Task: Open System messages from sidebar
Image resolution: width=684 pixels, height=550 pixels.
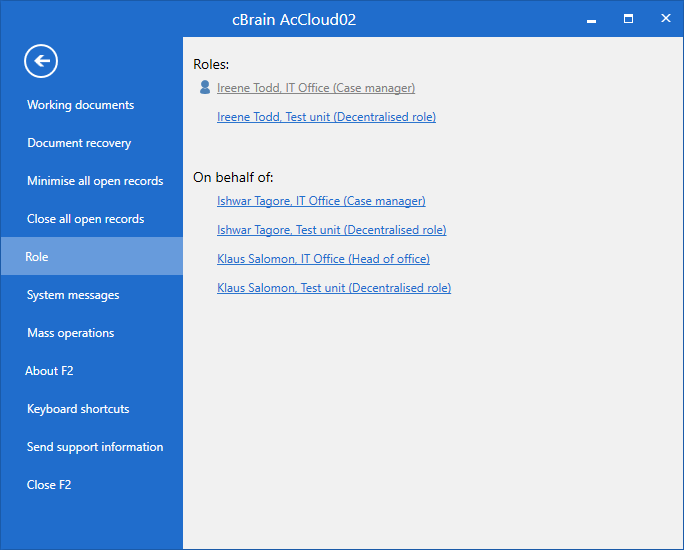Action: point(73,295)
